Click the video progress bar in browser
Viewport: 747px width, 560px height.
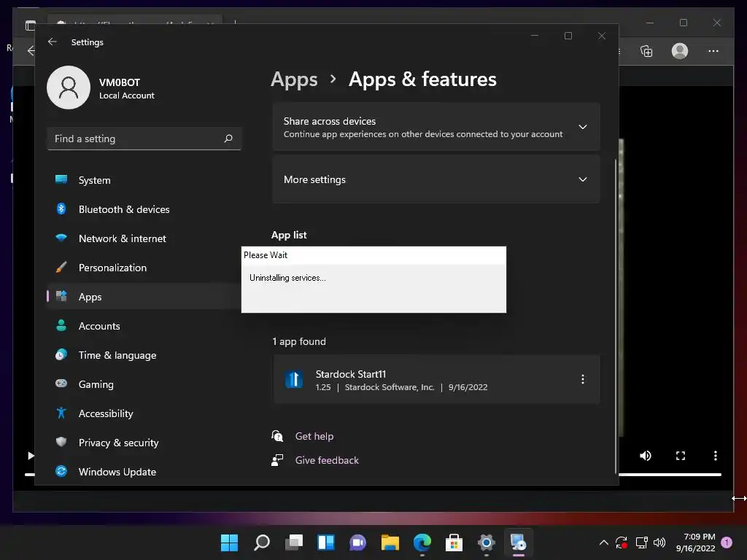pyautogui.click(x=670, y=474)
